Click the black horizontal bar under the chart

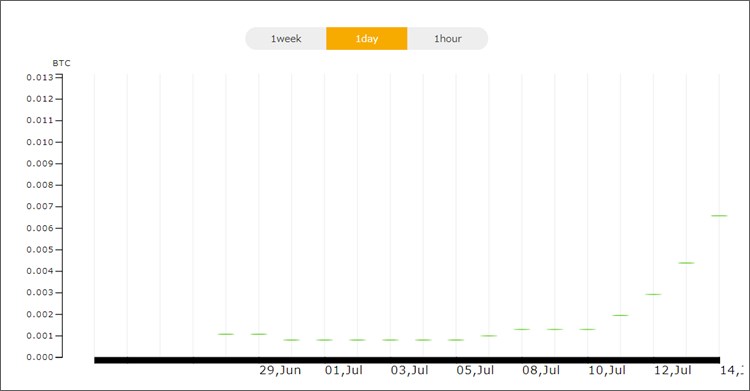pos(407,360)
